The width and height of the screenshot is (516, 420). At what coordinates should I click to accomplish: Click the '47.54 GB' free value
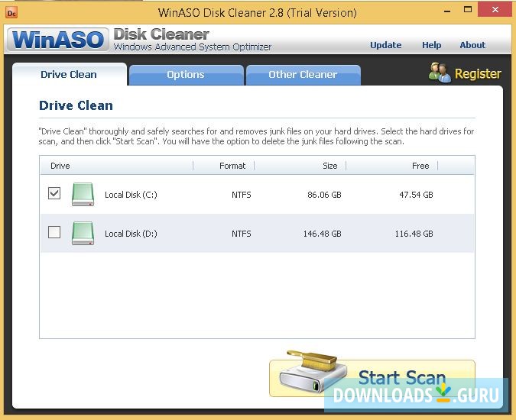point(416,195)
